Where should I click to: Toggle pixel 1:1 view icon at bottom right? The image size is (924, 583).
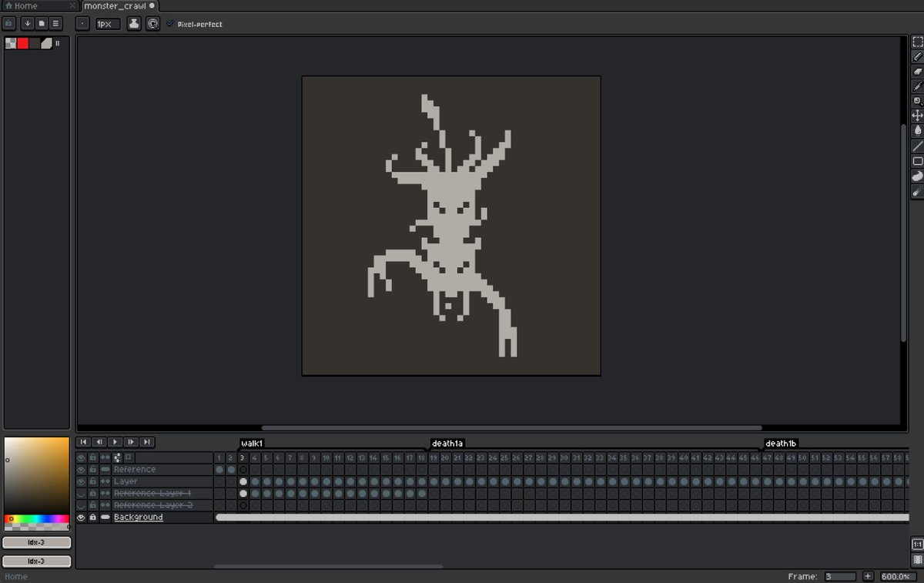(917, 544)
